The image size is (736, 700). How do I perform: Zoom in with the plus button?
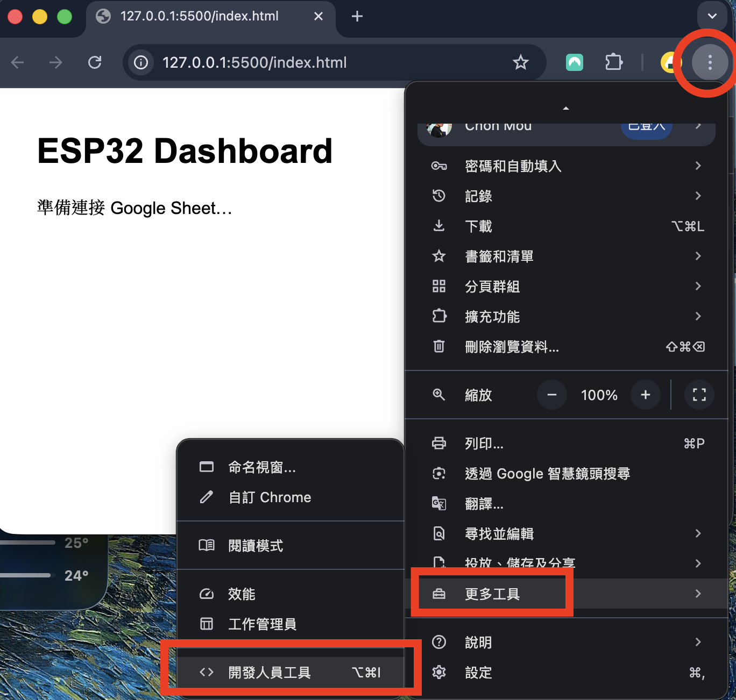tap(645, 395)
